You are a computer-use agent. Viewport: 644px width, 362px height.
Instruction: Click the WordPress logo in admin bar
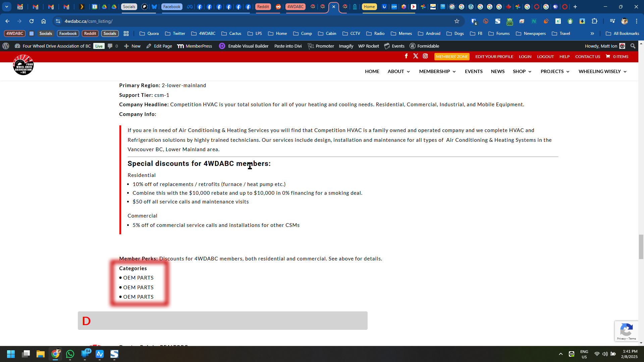pyautogui.click(x=6, y=46)
